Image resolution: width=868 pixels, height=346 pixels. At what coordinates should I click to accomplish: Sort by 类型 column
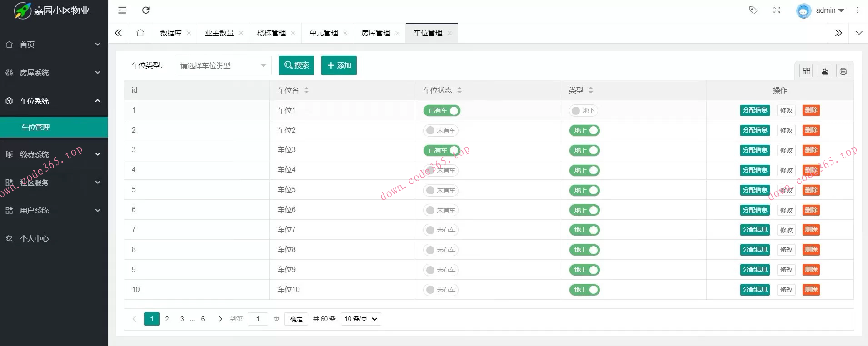(x=590, y=90)
